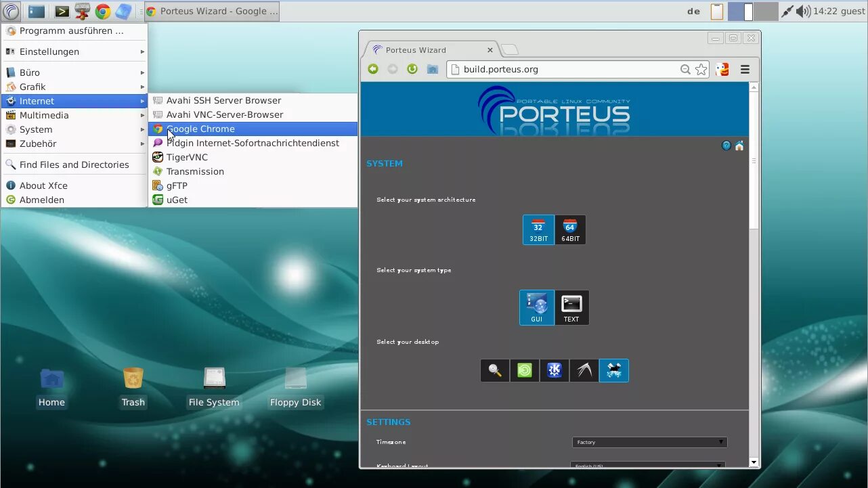This screenshot has height=488, width=868.
Task: Click the Porteus Wizard taskbar button
Action: click(212, 12)
